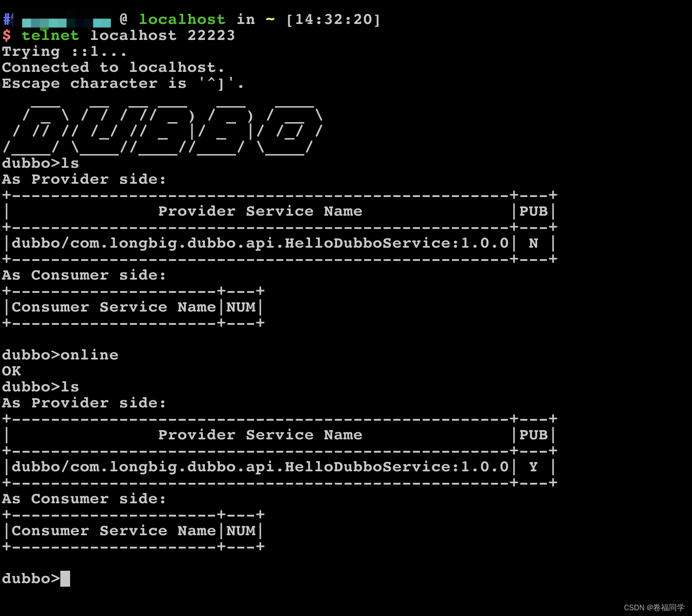
Task: Click the 'OK' response line
Action: tap(12, 371)
